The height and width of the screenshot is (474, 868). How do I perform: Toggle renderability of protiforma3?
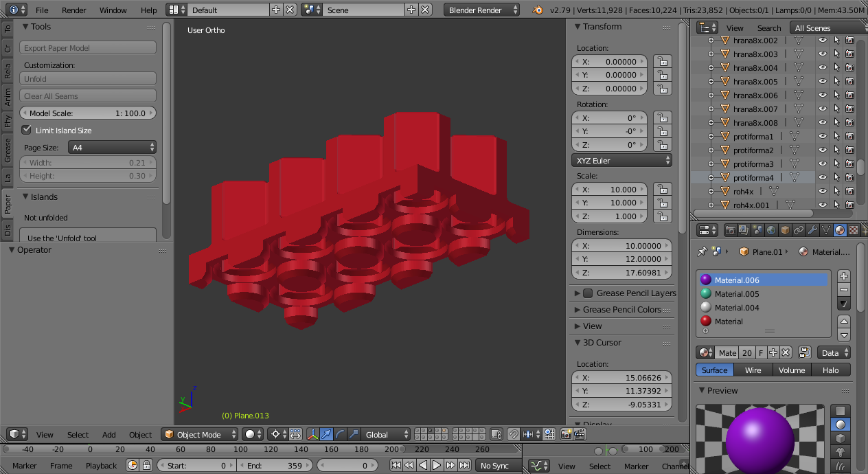(x=850, y=164)
